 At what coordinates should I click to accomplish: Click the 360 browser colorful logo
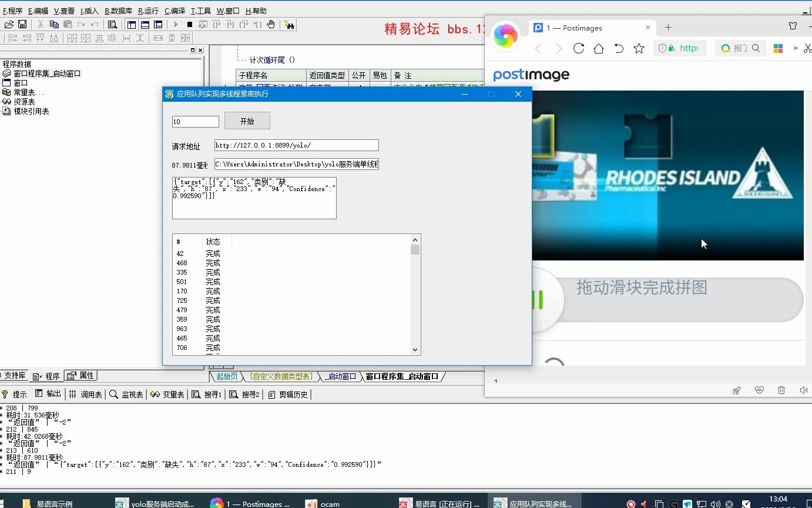[x=505, y=36]
